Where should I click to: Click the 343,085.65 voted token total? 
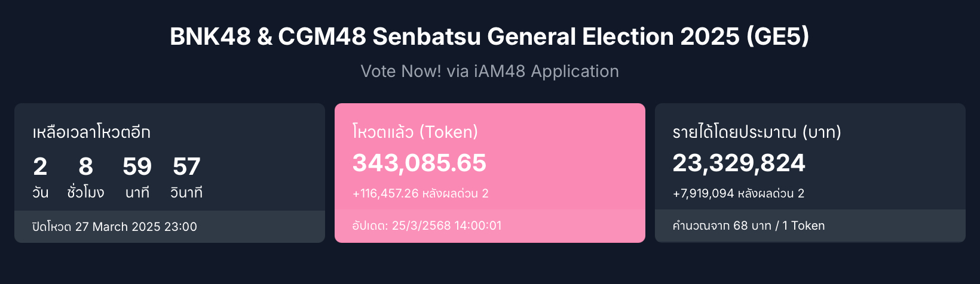tap(419, 163)
